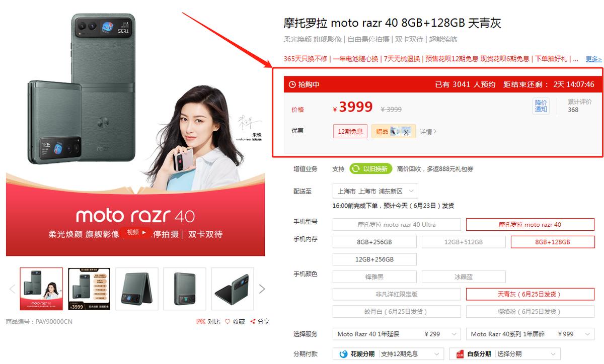Click the 更多 promotions link

[x=593, y=59]
